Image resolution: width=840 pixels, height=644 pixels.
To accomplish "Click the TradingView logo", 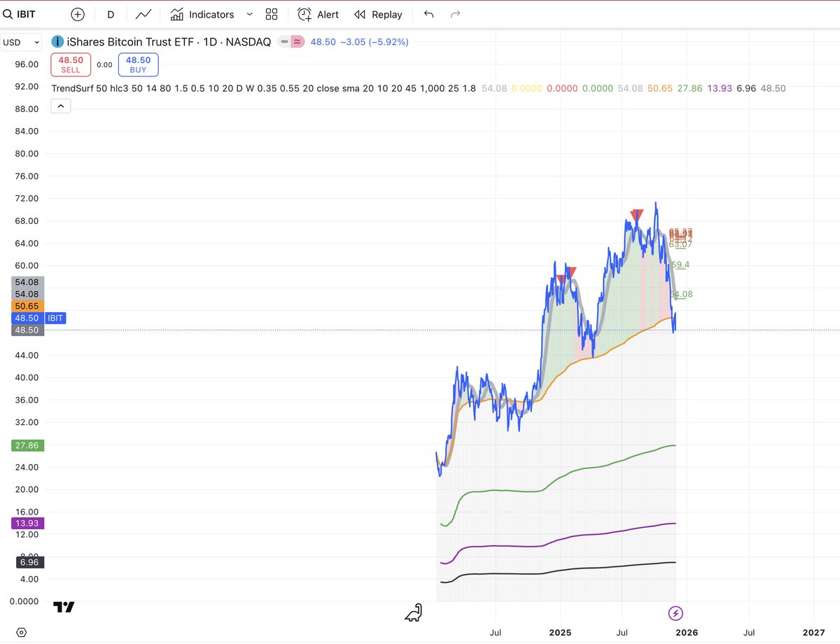I will pos(65,607).
